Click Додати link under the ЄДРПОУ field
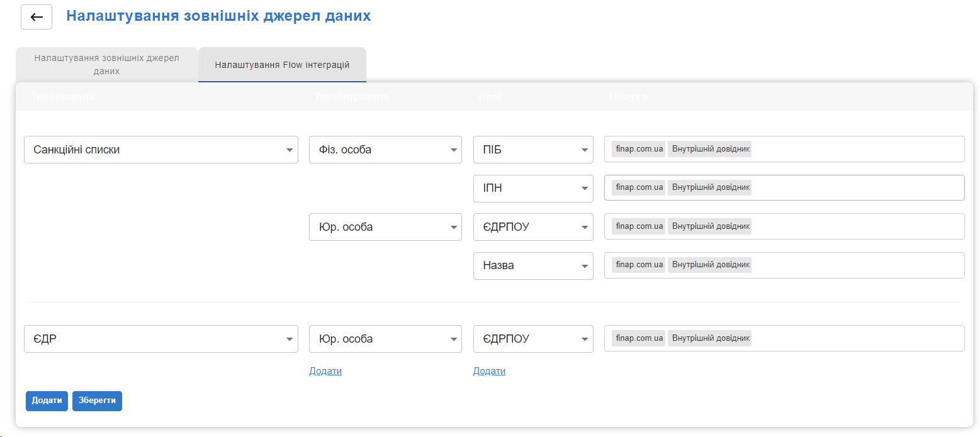 click(489, 371)
